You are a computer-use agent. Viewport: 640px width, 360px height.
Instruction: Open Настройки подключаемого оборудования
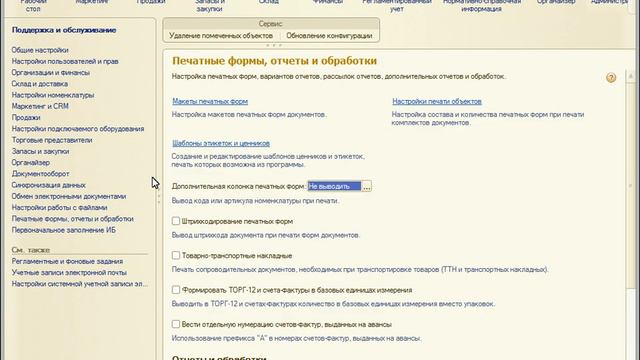tap(78, 129)
